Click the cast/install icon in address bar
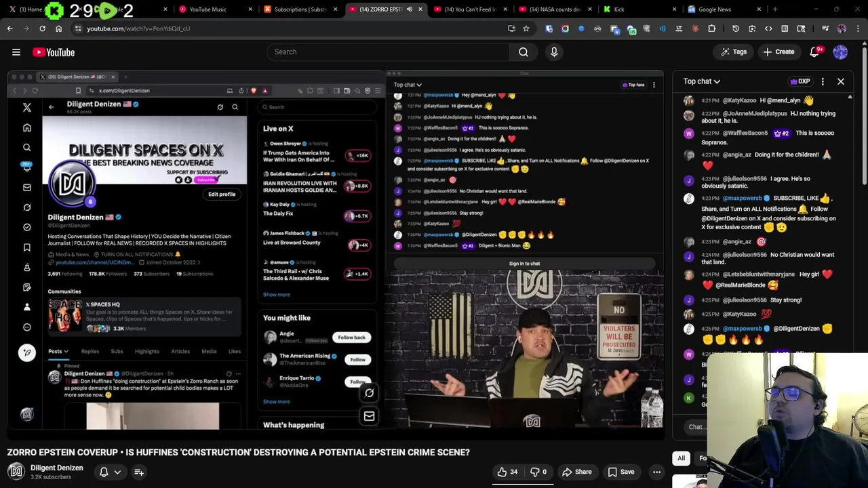Screen dimensions: 868x488 [x=511, y=28]
